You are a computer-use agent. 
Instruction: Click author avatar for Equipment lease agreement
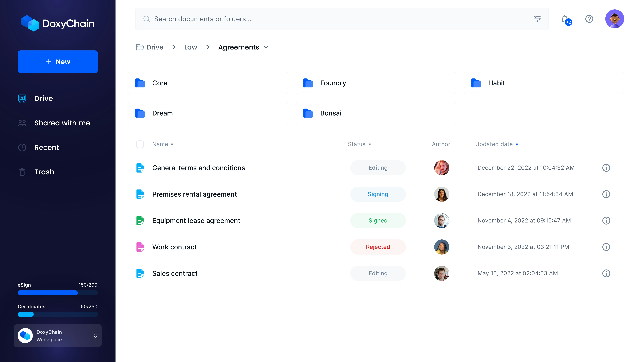pyautogui.click(x=442, y=220)
